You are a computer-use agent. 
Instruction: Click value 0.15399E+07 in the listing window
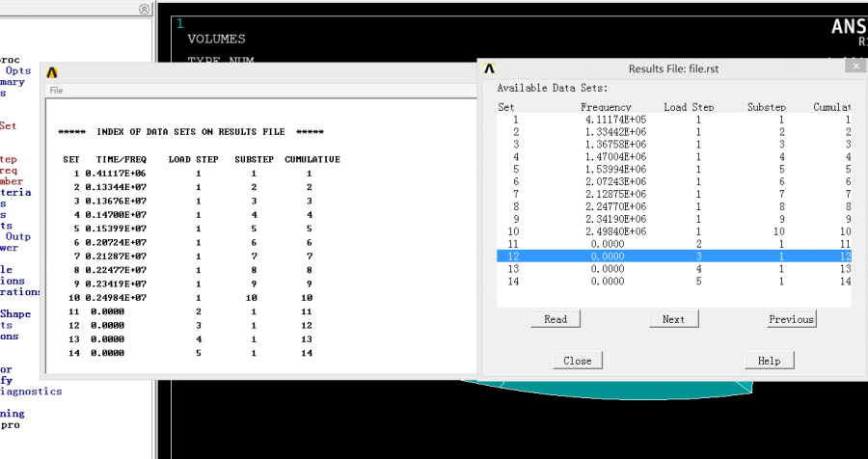pyautogui.click(x=115, y=229)
